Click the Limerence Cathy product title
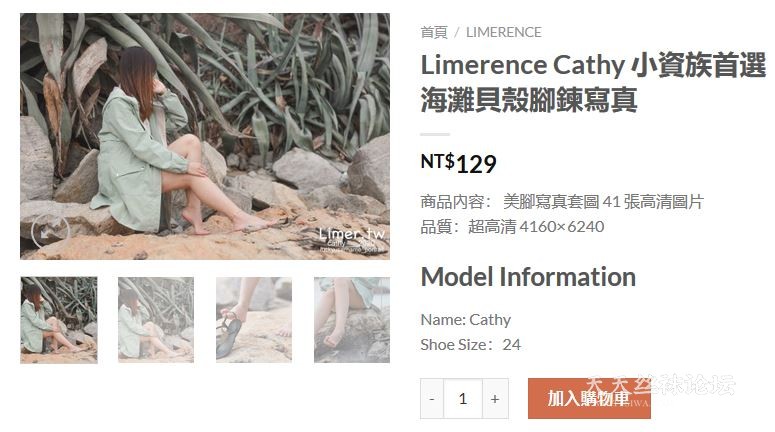Screen dimensions: 775x432 593,83
